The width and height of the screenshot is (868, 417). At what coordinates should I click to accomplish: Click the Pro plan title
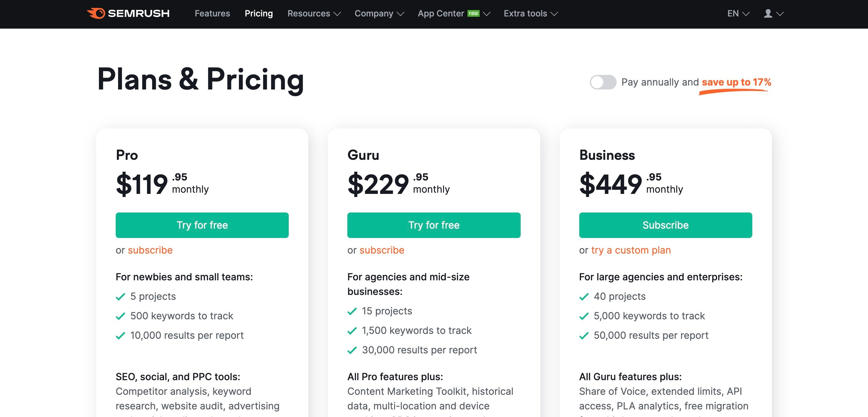pos(127,155)
